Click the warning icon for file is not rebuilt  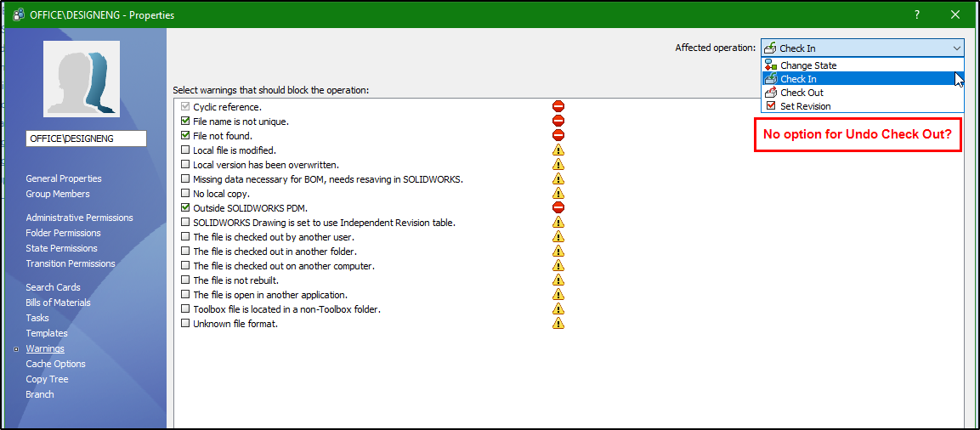point(558,280)
